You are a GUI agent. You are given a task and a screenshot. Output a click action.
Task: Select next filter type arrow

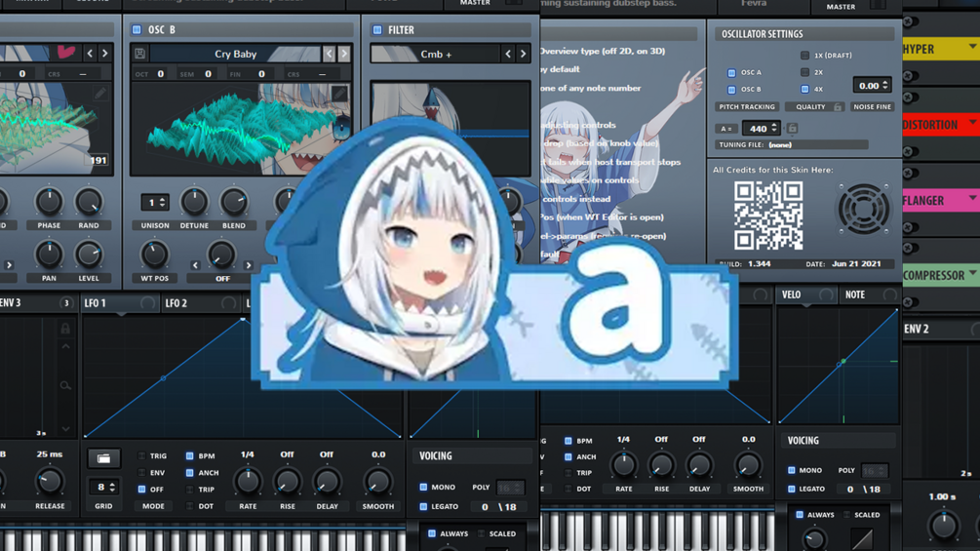523,55
